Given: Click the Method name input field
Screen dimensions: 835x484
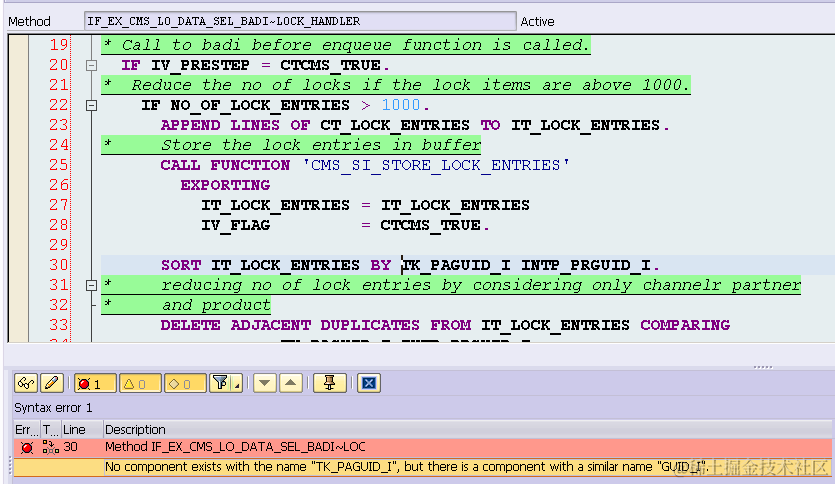Looking at the screenshot, I should [300, 21].
